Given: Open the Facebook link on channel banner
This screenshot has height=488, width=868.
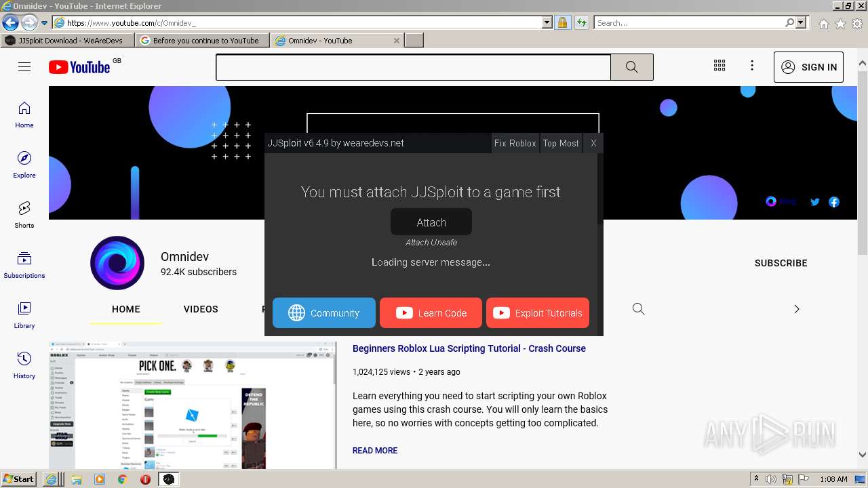Looking at the screenshot, I should coord(834,202).
